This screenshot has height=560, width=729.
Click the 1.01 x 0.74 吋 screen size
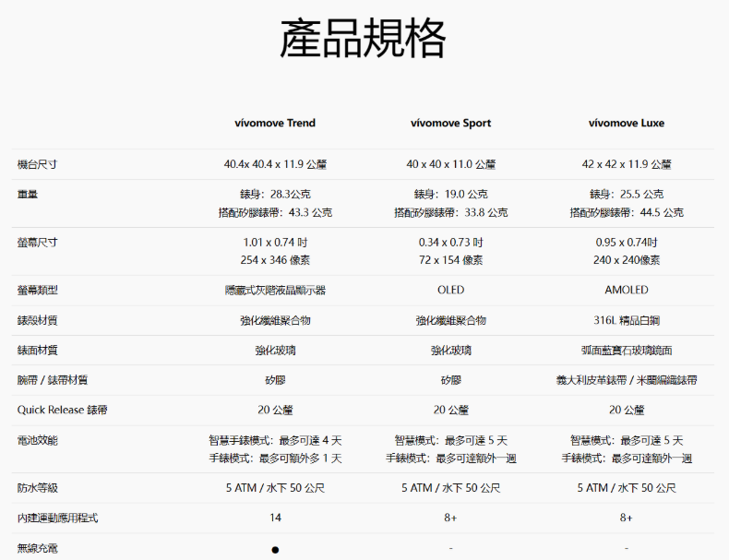[x=275, y=242]
